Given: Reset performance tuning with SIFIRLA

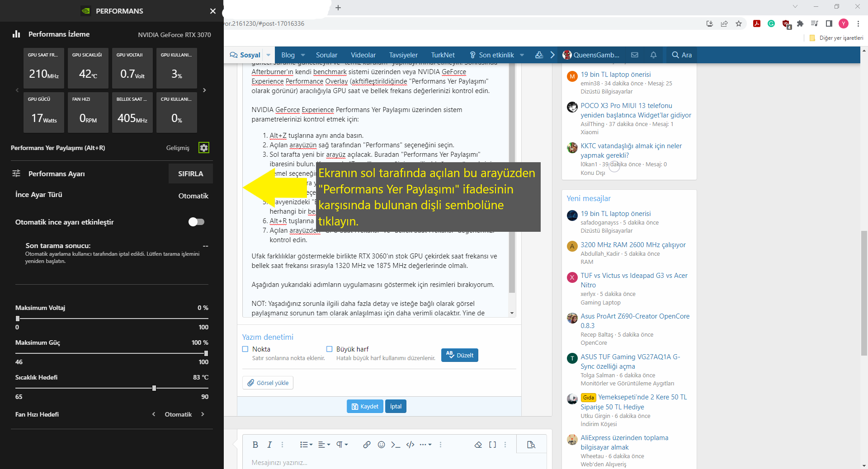Looking at the screenshot, I should click(x=190, y=174).
